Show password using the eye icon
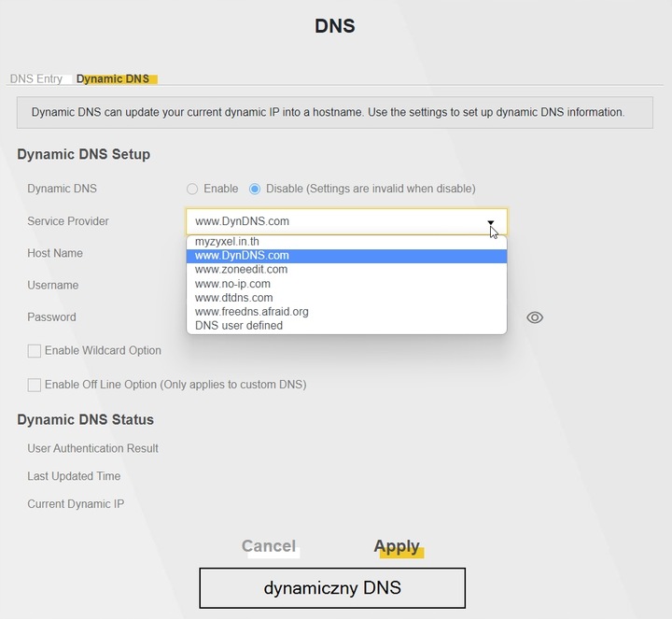 [535, 317]
